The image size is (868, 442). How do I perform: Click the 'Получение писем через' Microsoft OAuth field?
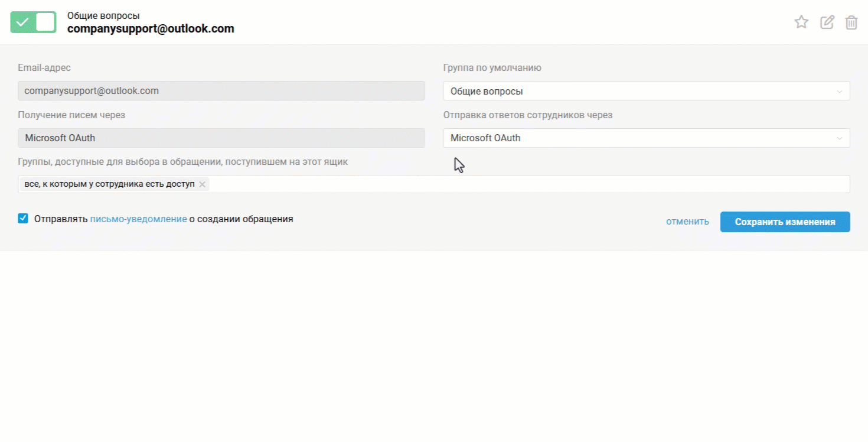pos(221,138)
